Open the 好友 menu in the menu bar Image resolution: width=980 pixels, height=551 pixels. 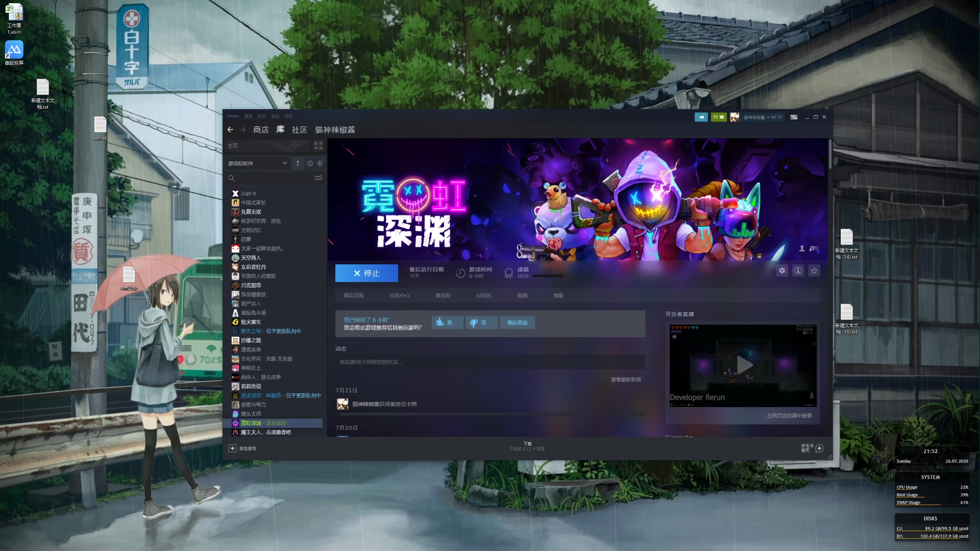[x=261, y=116]
